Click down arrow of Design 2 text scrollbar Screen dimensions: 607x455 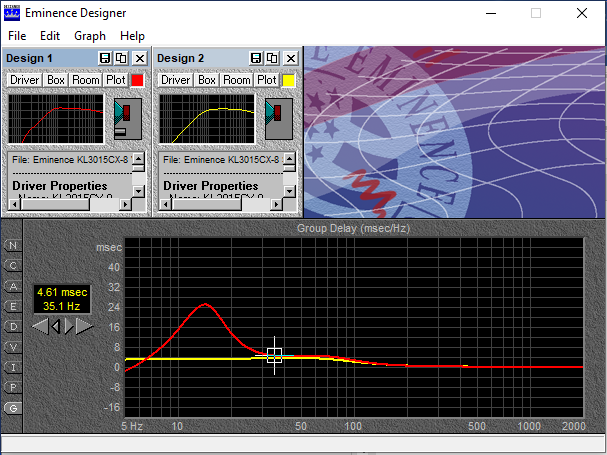pos(289,191)
